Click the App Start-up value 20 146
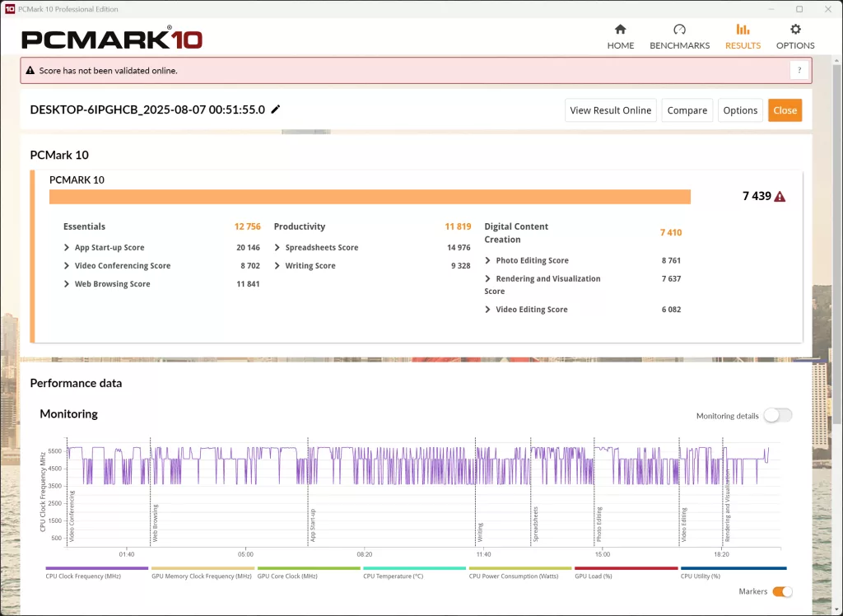The image size is (843, 616). pyautogui.click(x=248, y=248)
